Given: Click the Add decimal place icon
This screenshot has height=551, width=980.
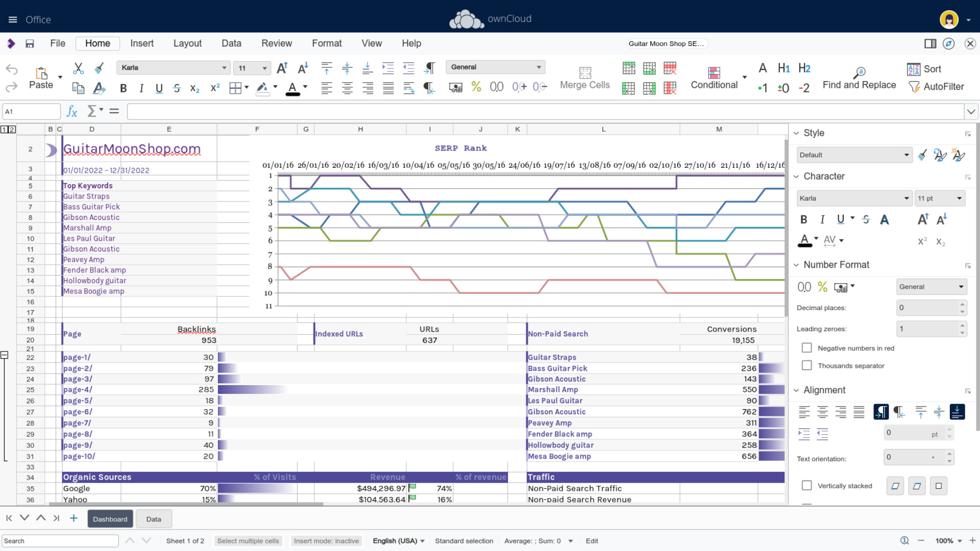Looking at the screenshot, I should tap(519, 87).
